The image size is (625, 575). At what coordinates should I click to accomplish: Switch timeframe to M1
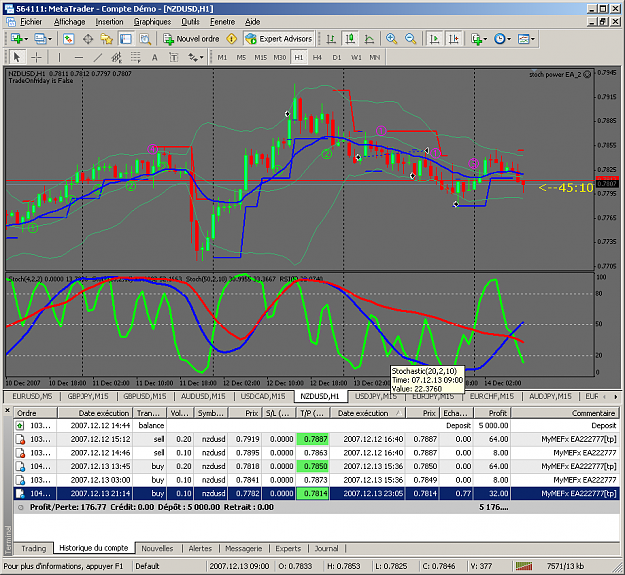[222, 57]
